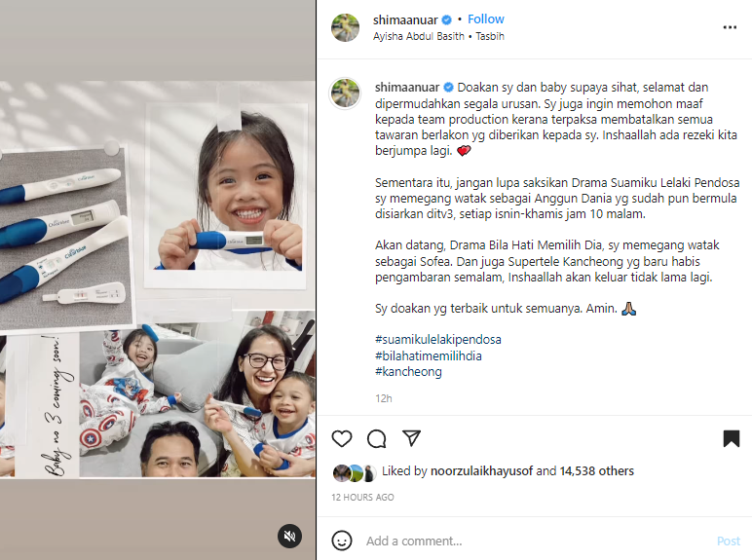
Task: Like the post with the heart icon
Action: tap(342, 438)
